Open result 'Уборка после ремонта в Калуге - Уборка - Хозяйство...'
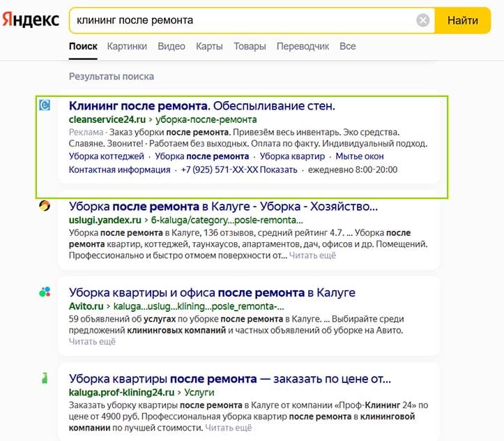Screen dimensions: 504x441 [x=223, y=206]
